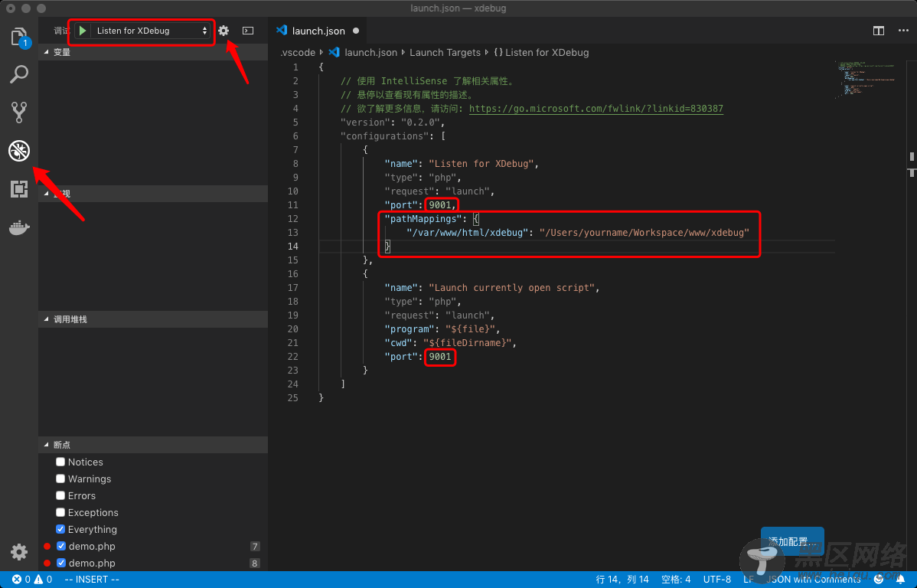Collapse the 调用堆栈 section
This screenshot has width=917, height=588.
click(153, 319)
